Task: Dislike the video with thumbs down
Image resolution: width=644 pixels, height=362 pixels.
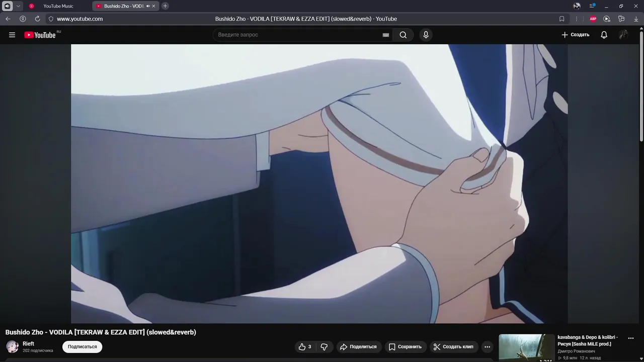Action: 324,346
